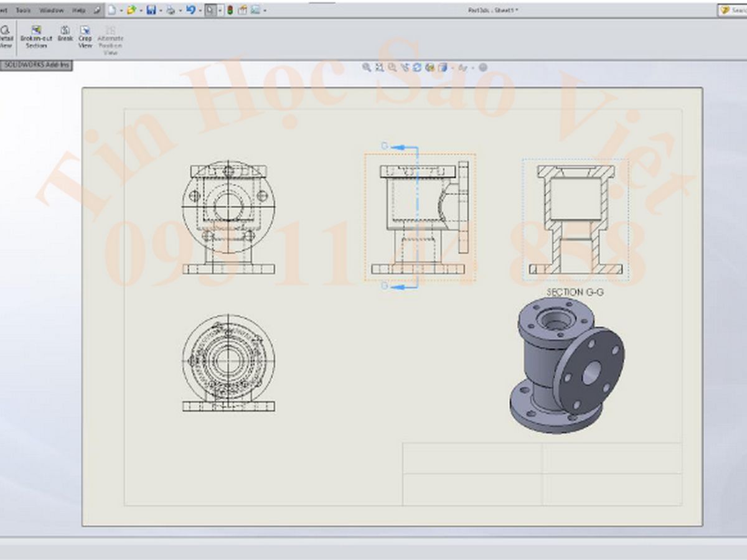Select the SECTION G-G hatched section view
This screenshot has height=560, width=747.
576,220
